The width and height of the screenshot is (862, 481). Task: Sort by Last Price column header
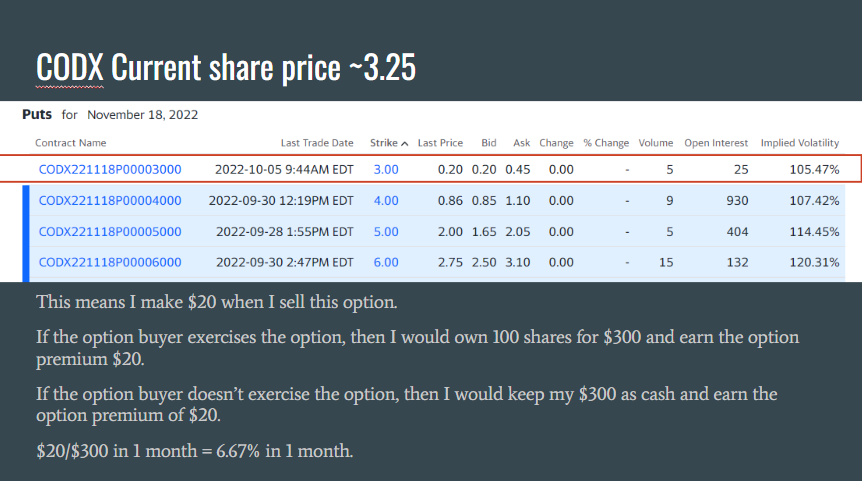click(440, 143)
